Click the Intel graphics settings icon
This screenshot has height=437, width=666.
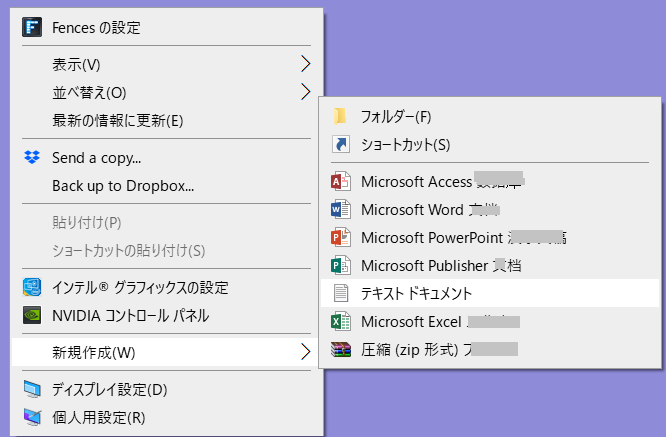click(32, 288)
